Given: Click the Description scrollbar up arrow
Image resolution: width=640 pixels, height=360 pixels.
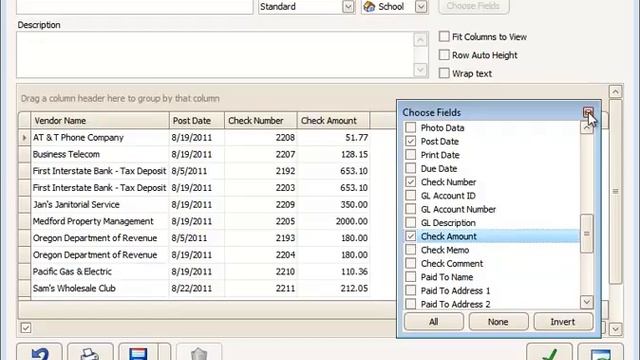Looking at the screenshot, I should point(420,40).
